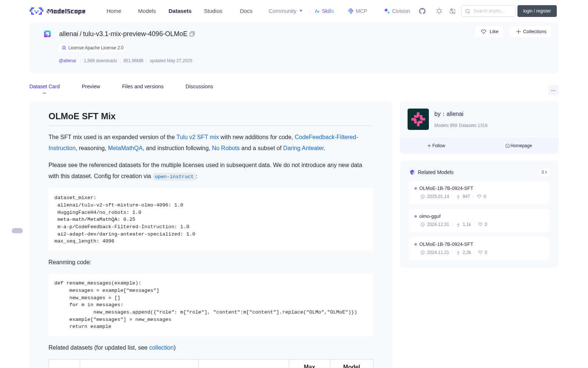This screenshot has width=588, height=368.
Task: Open the Docs page
Action: (x=246, y=11)
